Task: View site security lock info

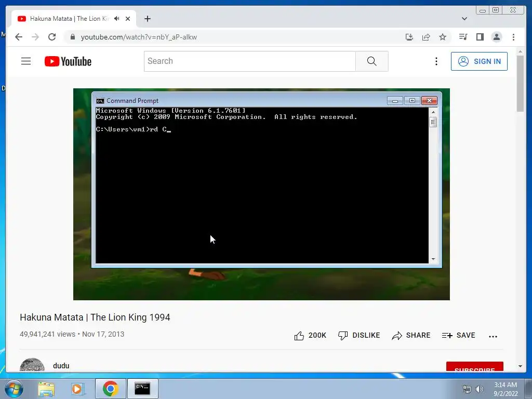Action: (73, 37)
